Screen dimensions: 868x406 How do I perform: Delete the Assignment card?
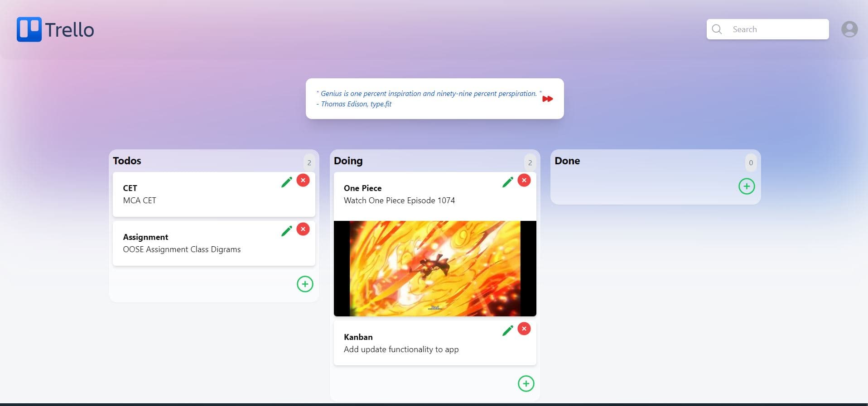tap(303, 229)
